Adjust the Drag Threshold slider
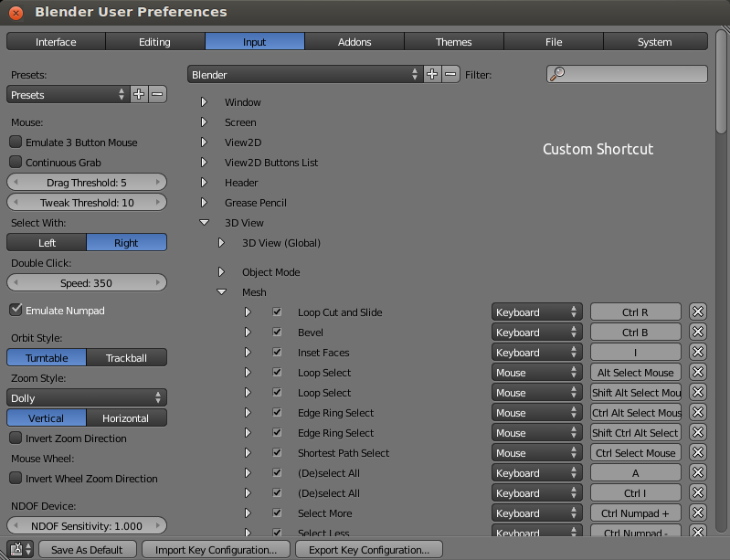The height and width of the screenshot is (560, 730). [x=87, y=182]
